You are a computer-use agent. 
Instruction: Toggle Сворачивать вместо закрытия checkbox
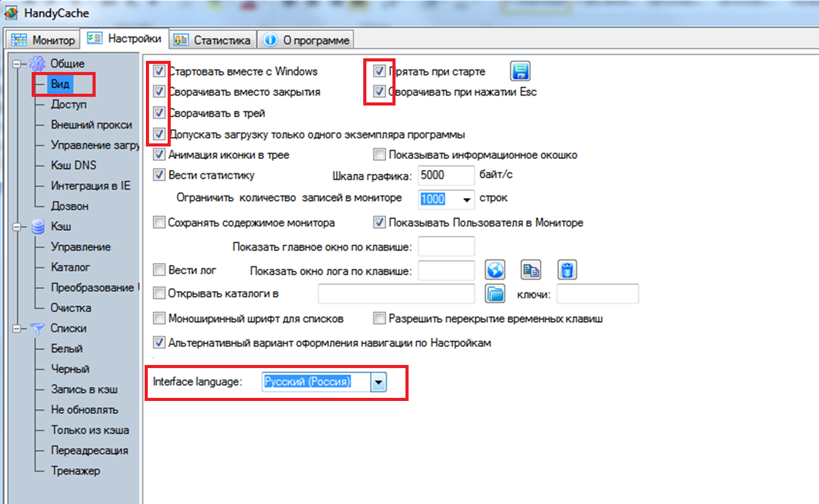tap(159, 92)
